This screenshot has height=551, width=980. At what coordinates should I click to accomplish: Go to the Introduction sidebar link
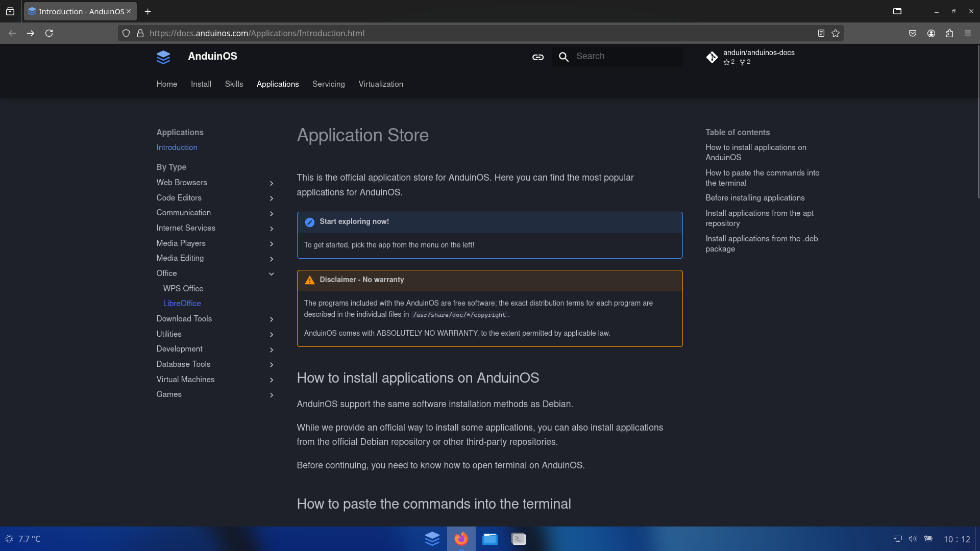click(177, 147)
